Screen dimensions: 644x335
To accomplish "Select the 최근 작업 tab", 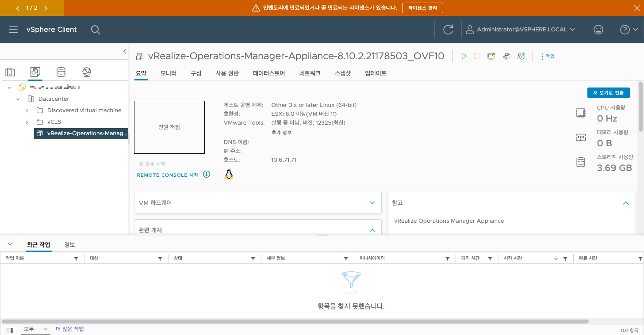I will pos(38,245).
